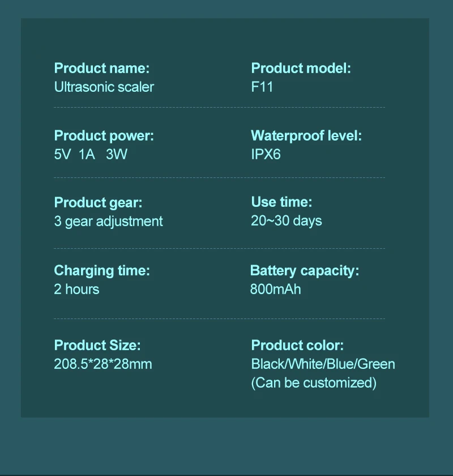Click the 'Product model:' heading

[x=301, y=69]
